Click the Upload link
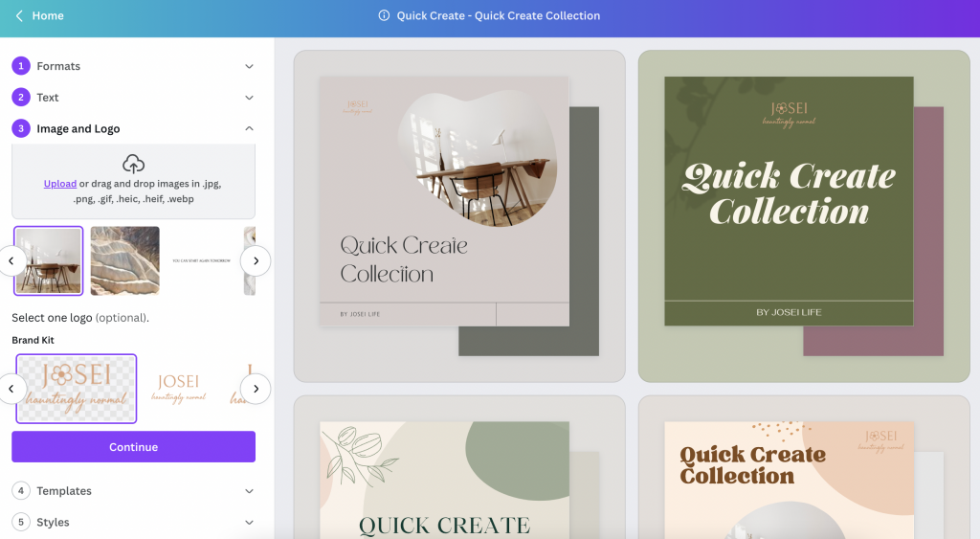This screenshot has height=539, width=980. click(60, 184)
